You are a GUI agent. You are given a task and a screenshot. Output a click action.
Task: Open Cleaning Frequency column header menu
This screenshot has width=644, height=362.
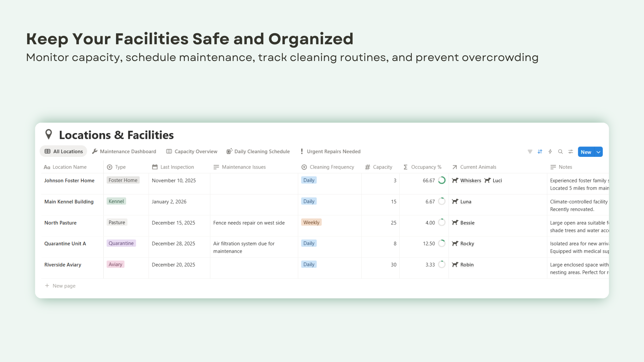tap(331, 167)
